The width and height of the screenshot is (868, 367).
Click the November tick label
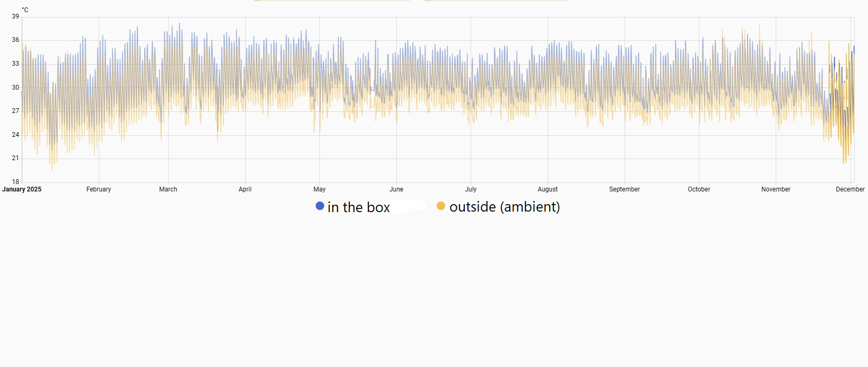[776, 189]
